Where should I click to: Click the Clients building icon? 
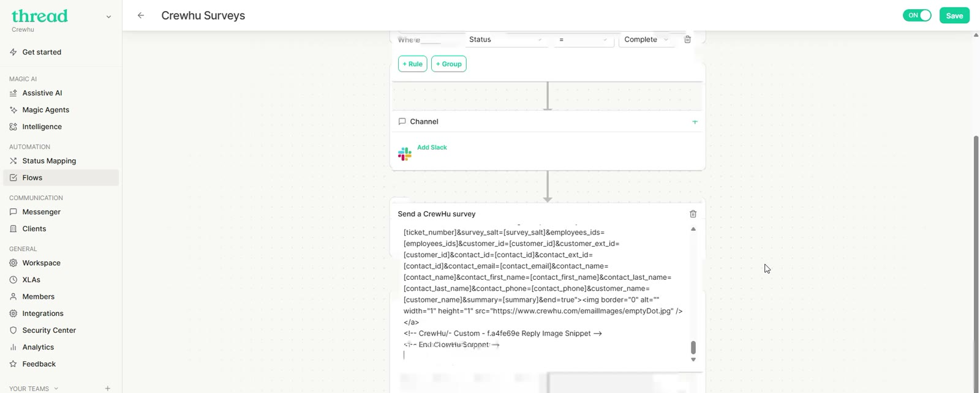pos(13,229)
